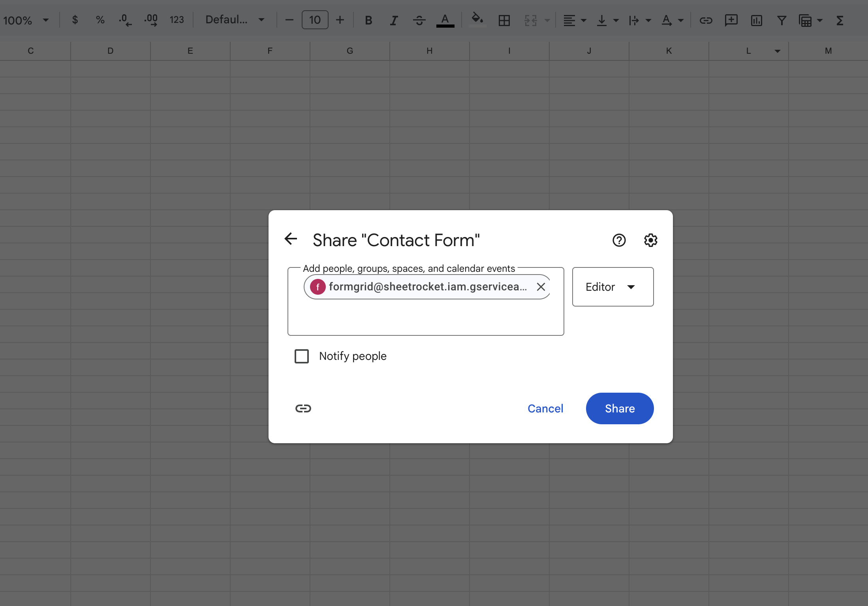
Task: Expand the zoom 100% dropdown
Action: [26, 20]
